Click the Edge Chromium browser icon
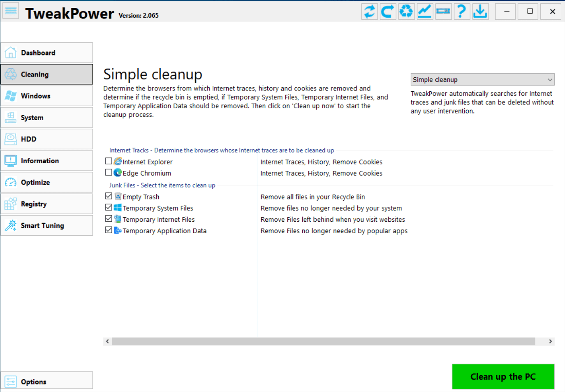The width and height of the screenshot is (565, 392). pyautogui.click(x=118, y=173)
